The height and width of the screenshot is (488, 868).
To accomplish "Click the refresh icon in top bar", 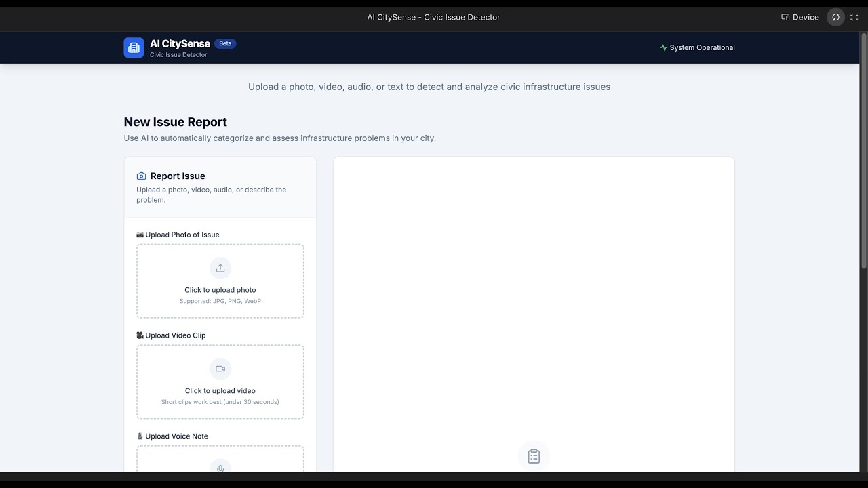I will [x=835, y=17].
